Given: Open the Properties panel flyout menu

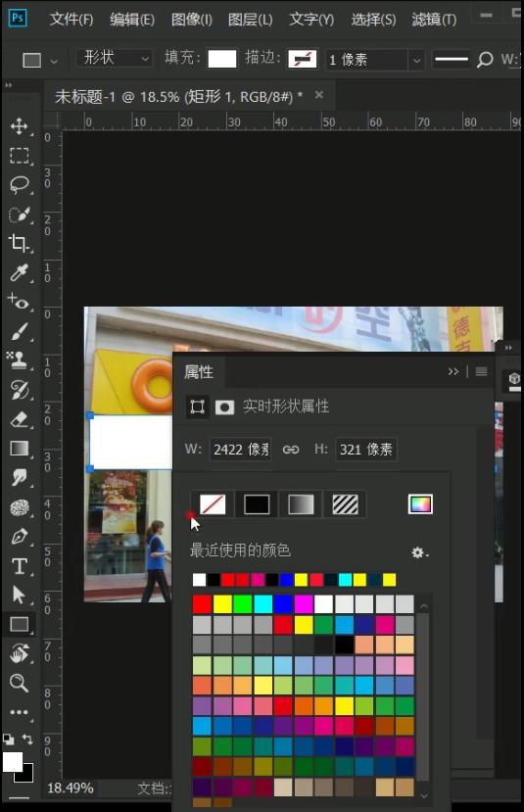Looking at the screenshot, I should click(482, 371).
